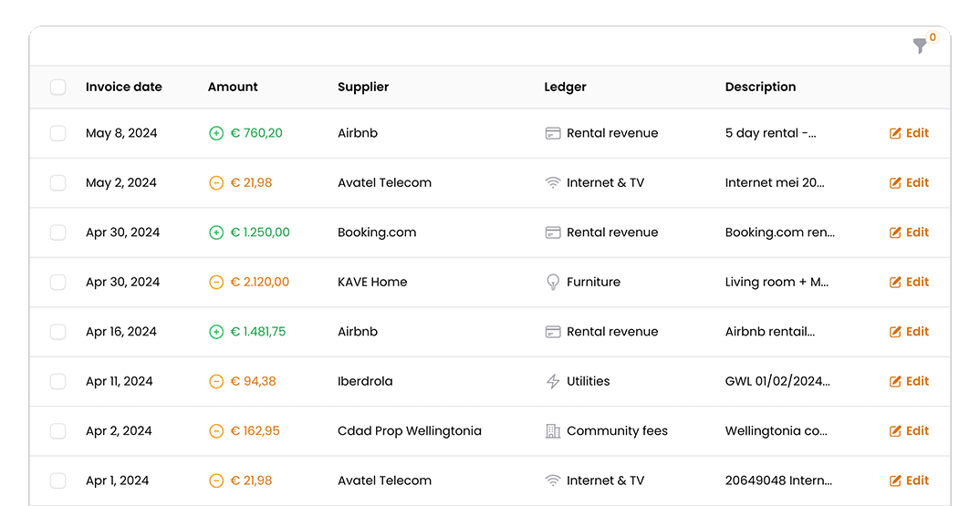
Task: Tick the Iberdrola row checkbox
Action: 58,382
